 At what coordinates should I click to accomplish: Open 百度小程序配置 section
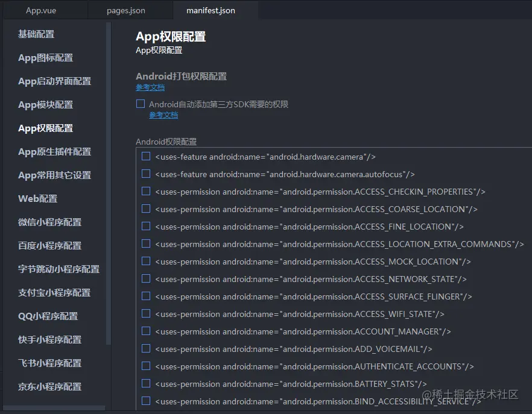[50, 245]
